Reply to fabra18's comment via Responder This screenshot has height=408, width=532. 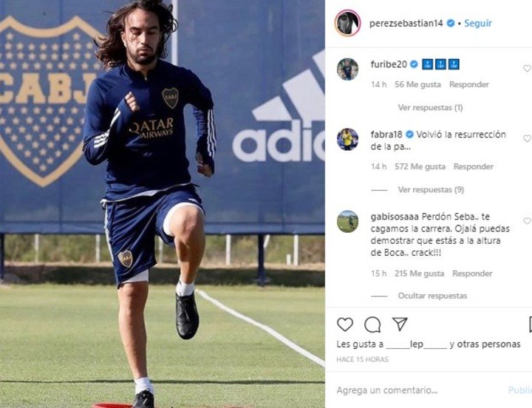pyautogui.click(x=474, y=166)
